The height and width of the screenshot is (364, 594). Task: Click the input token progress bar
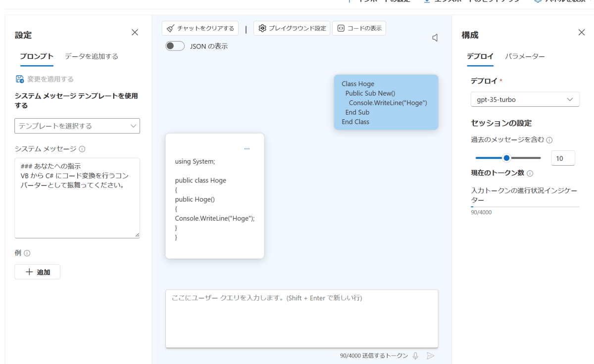coord(525,207)
